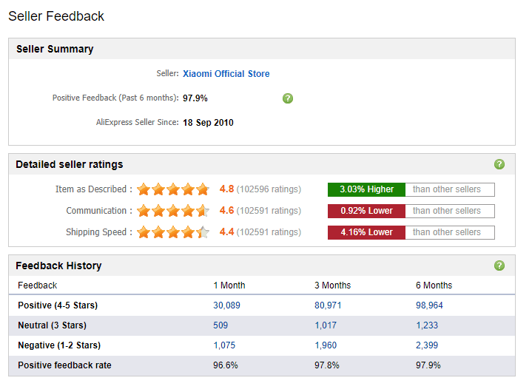Screen dimensions: 532x392
Task: Open 6 Months positive feedback count 98,964
Action: tap(429, 305)
